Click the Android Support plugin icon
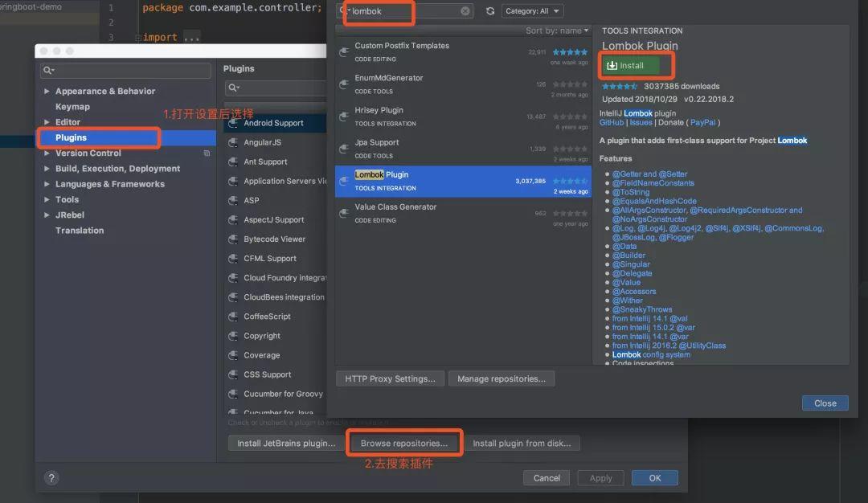 (x=233, y=123)
